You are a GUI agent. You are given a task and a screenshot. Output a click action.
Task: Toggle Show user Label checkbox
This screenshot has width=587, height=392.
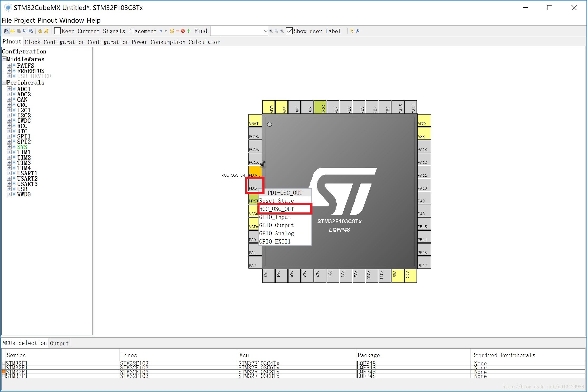[289, 31]
